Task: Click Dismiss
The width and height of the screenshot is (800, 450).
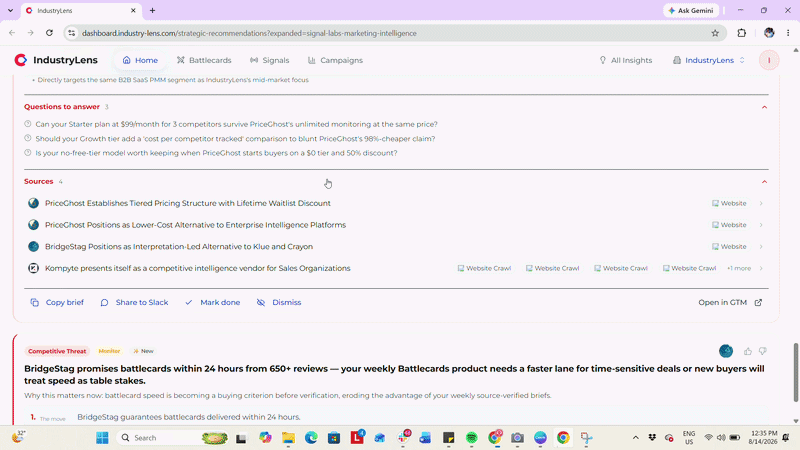Action: pos(279,303)
